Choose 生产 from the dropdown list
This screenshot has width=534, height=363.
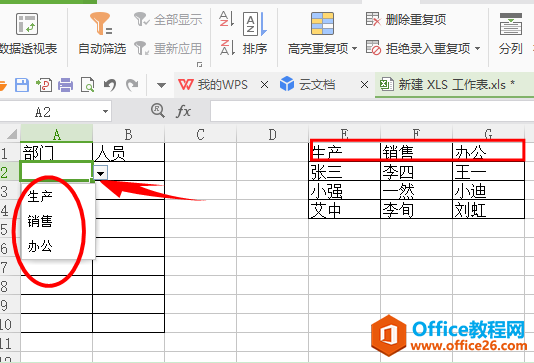58,196
